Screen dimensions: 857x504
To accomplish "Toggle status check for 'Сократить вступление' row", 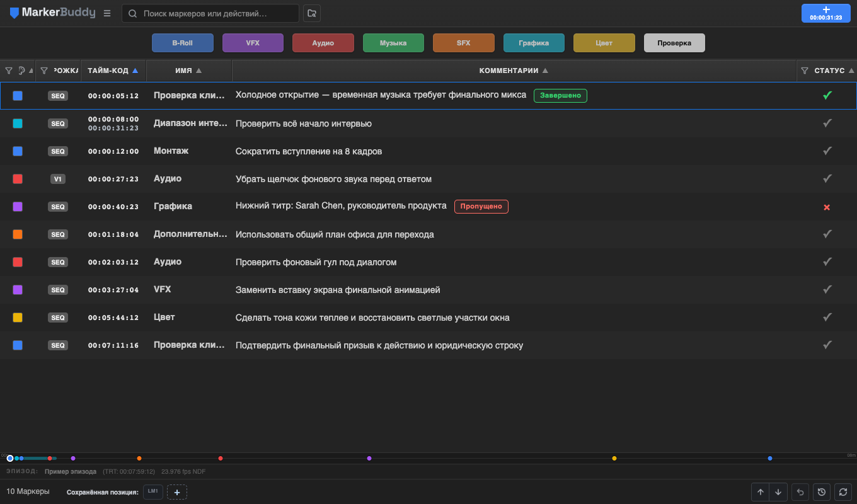I will point(827,151).
